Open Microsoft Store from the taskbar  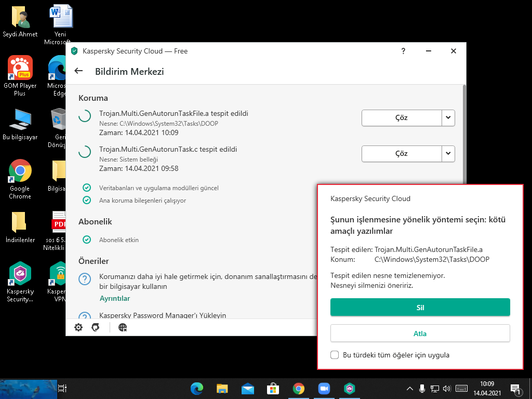tap(273, 389)
